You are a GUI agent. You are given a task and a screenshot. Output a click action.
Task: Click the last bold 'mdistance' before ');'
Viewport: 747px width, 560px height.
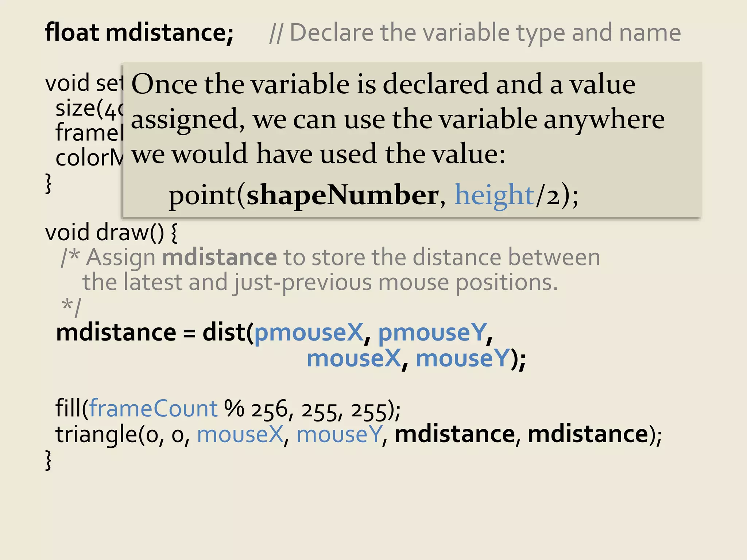coord(588,434)
